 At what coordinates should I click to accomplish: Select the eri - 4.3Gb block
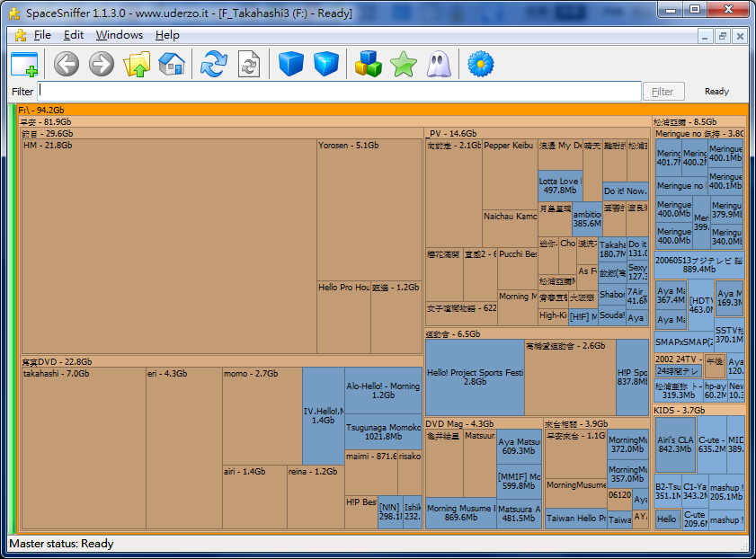pos(184,448)
